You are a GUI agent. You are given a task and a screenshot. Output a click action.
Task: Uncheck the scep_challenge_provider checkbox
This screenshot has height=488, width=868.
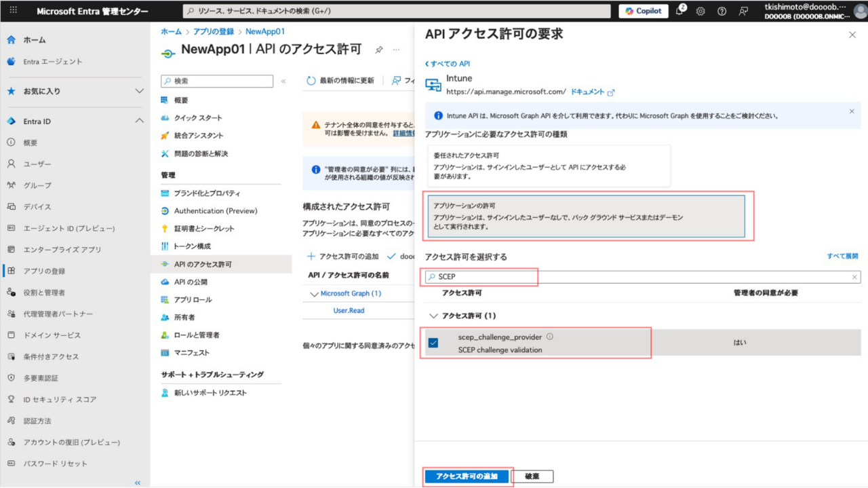(433, 343)
